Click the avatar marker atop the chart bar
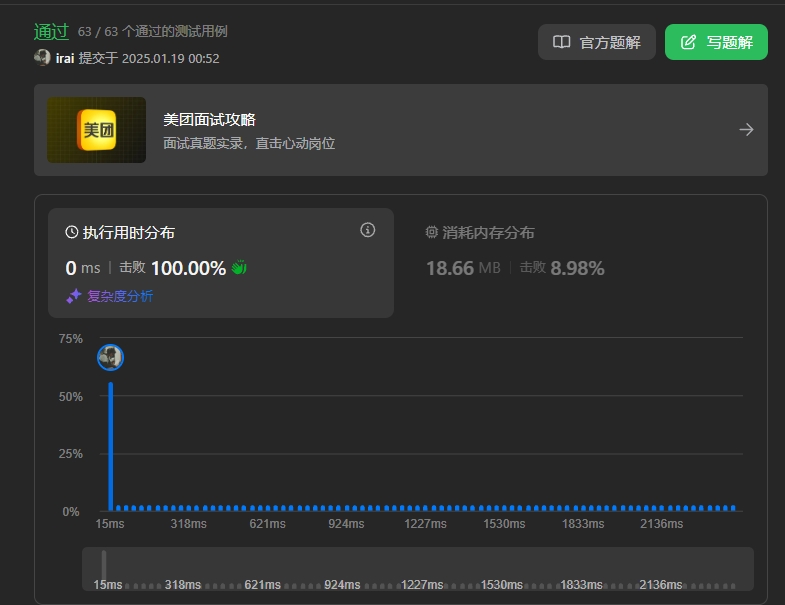 [110, 358]
